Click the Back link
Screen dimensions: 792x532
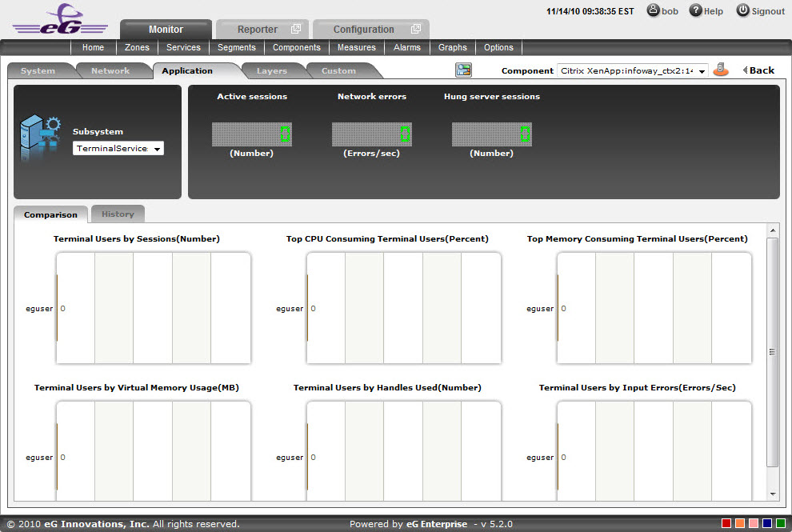pos(762,70)
